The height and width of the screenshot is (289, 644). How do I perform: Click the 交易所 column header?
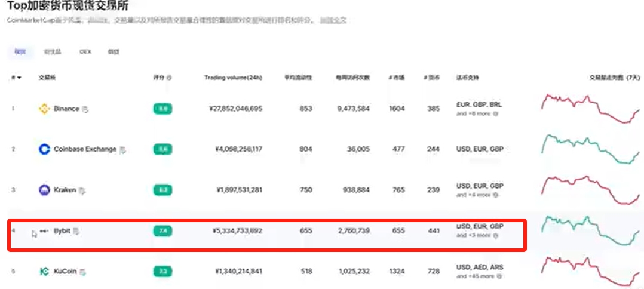pyautogui.click(x=47, y=77)
